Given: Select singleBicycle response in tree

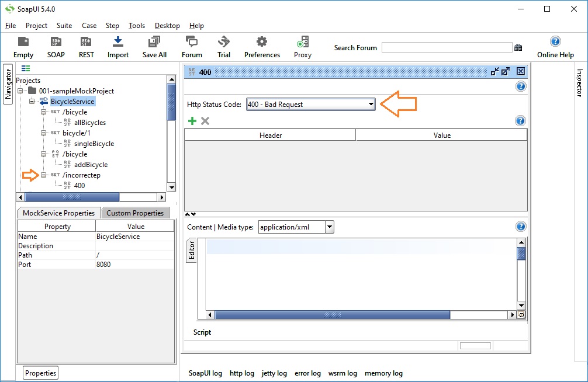Looking at the screenshot, I should tap(94, 143).
